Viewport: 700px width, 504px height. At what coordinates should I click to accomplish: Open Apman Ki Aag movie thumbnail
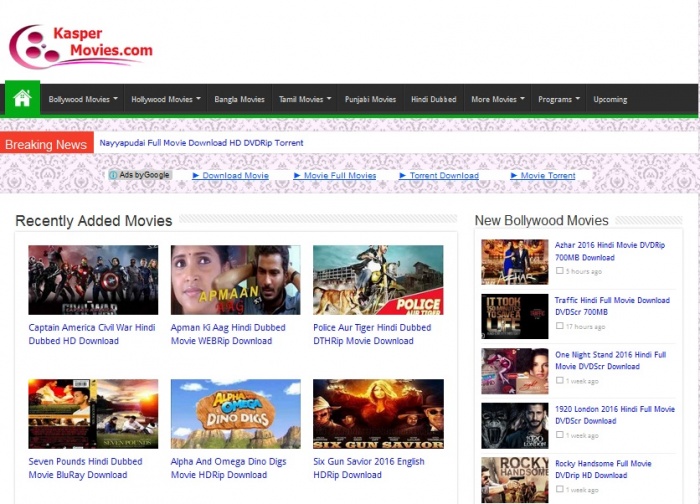(236, 280)
